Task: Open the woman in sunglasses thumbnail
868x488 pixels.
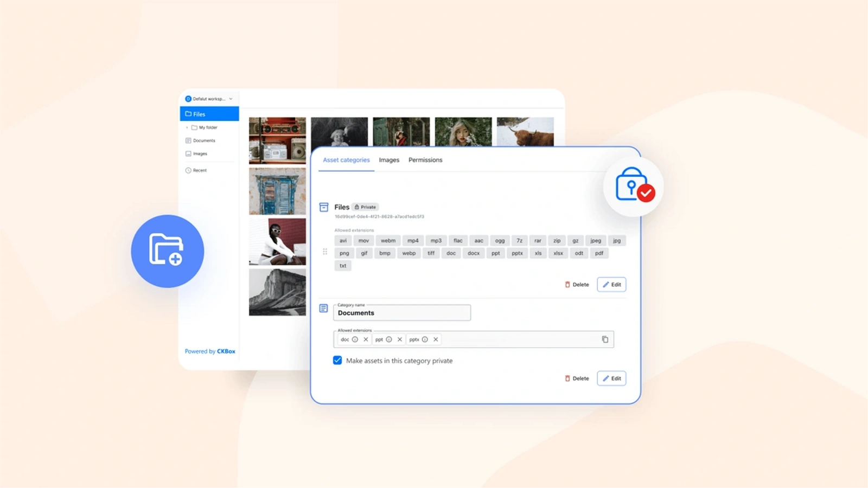Action: pos(277,242)
